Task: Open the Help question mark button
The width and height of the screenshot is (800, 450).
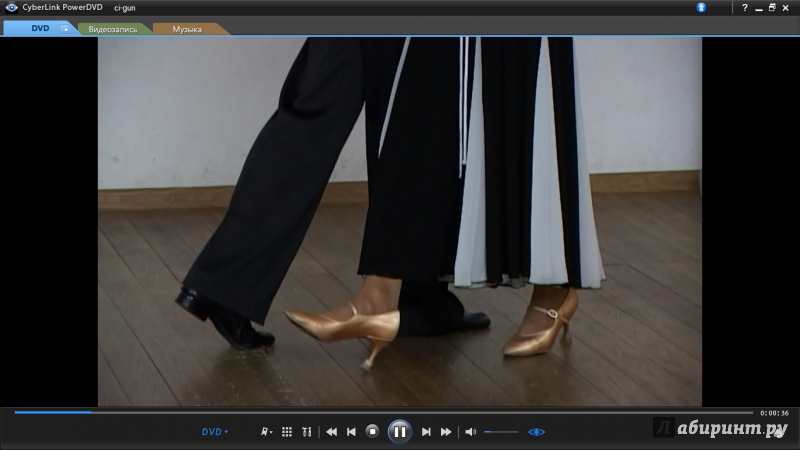Action: [x=744, y=7]
